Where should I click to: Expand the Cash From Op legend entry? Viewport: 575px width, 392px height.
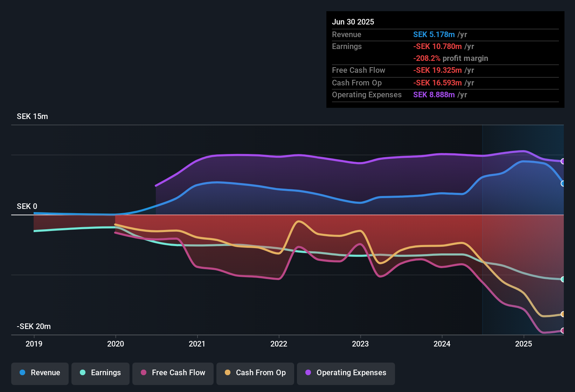[255, 373]
